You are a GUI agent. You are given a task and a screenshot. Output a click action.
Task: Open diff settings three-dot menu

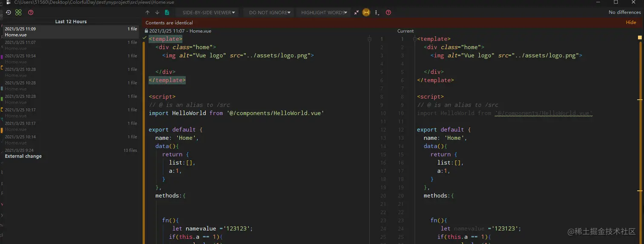[377, 12]
